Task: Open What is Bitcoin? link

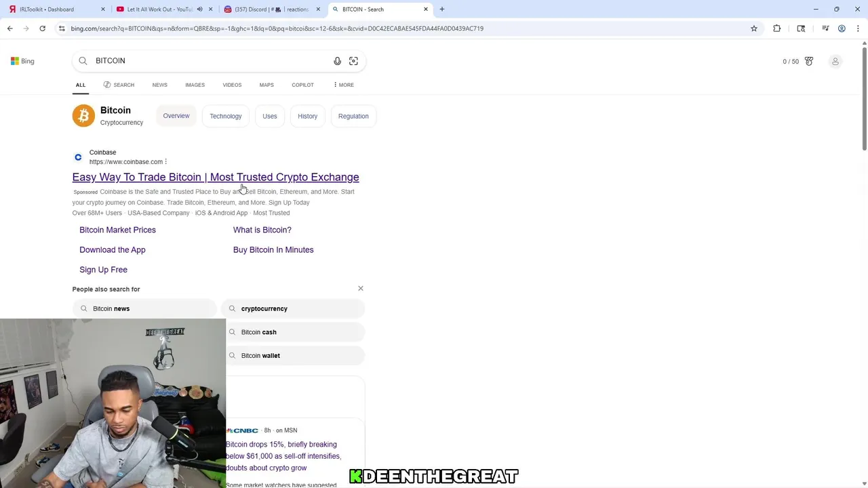Action: [262, 230]
